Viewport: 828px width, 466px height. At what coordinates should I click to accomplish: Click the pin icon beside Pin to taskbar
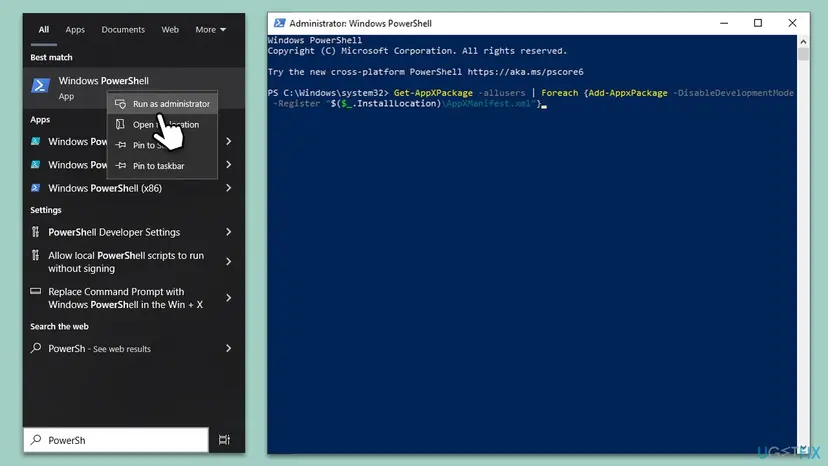point(120,166)
